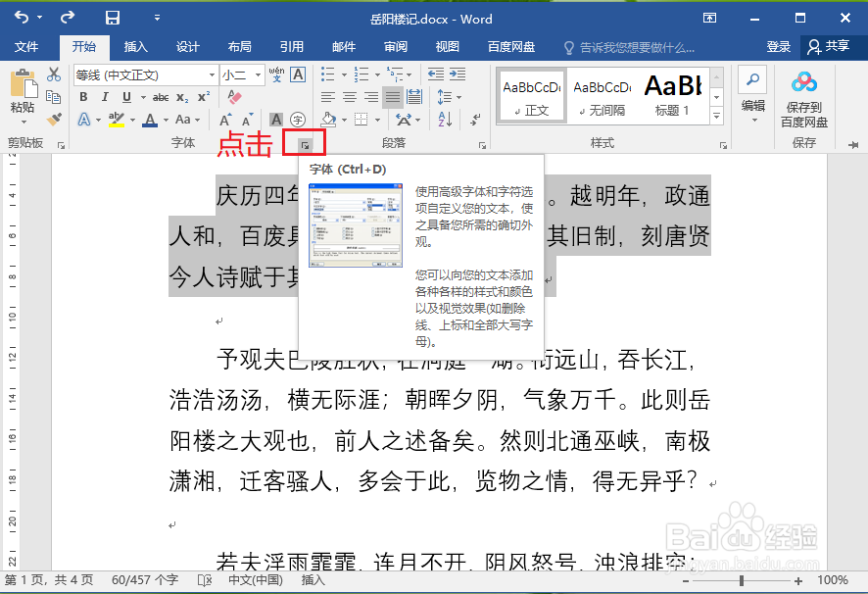Apply bullet list formatting

(x=327, y=74)
